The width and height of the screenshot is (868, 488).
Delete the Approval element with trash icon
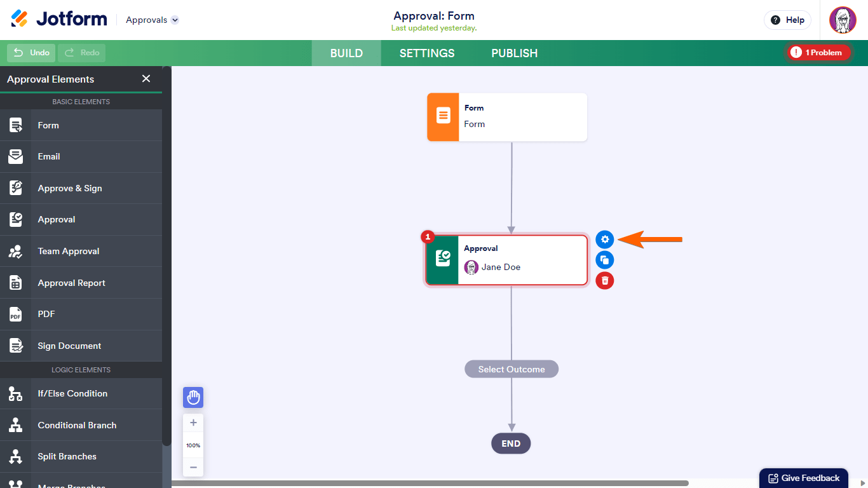(605, 280)
